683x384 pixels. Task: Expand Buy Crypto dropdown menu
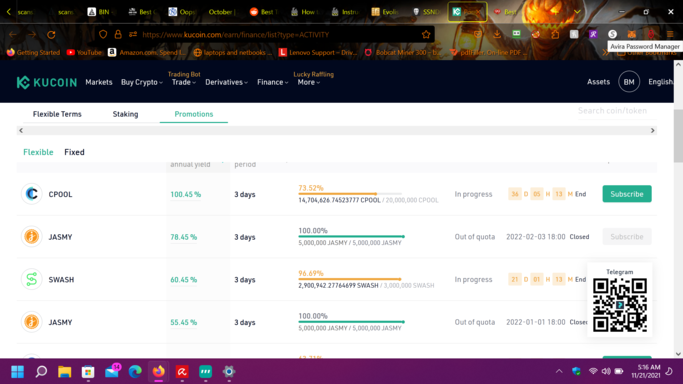tap(142, 82)
